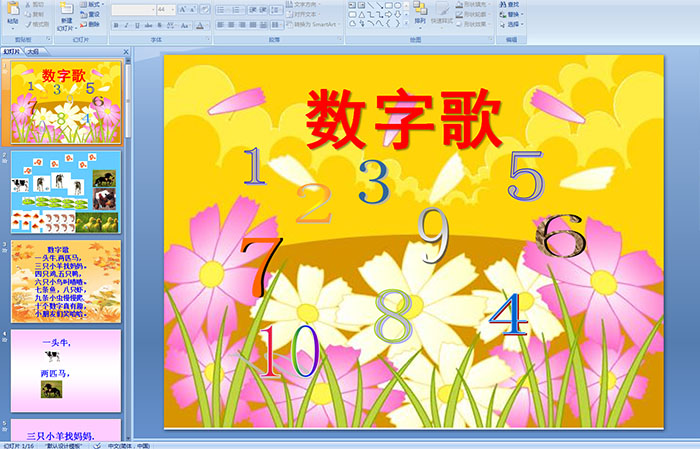Click the spell check status icon
The height and width of the screenshot is (449, 700).
97,445
